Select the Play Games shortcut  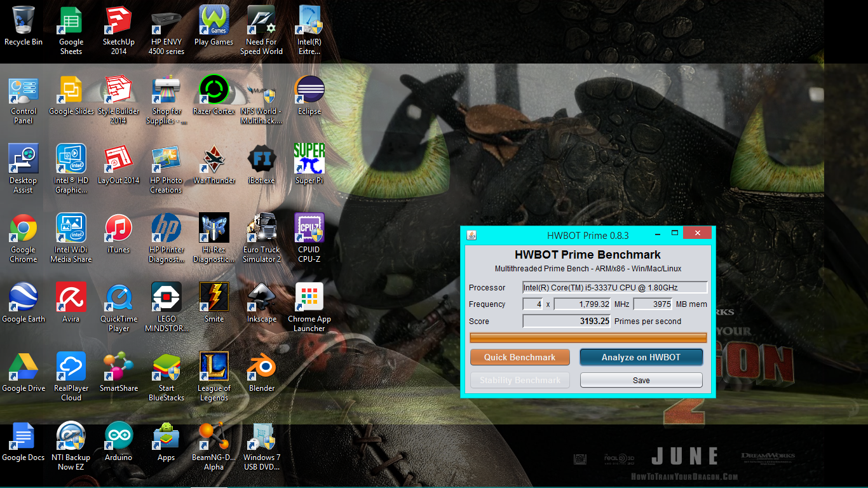click(214, 20)
